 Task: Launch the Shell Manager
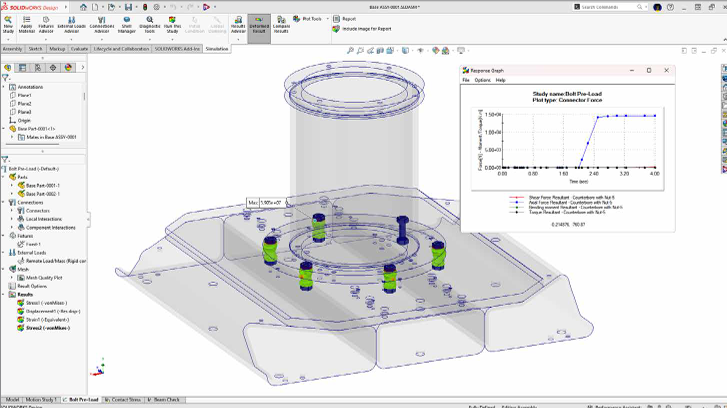[127, 24]
